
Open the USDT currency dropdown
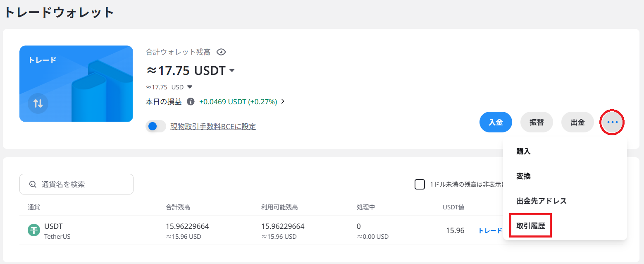232,70
